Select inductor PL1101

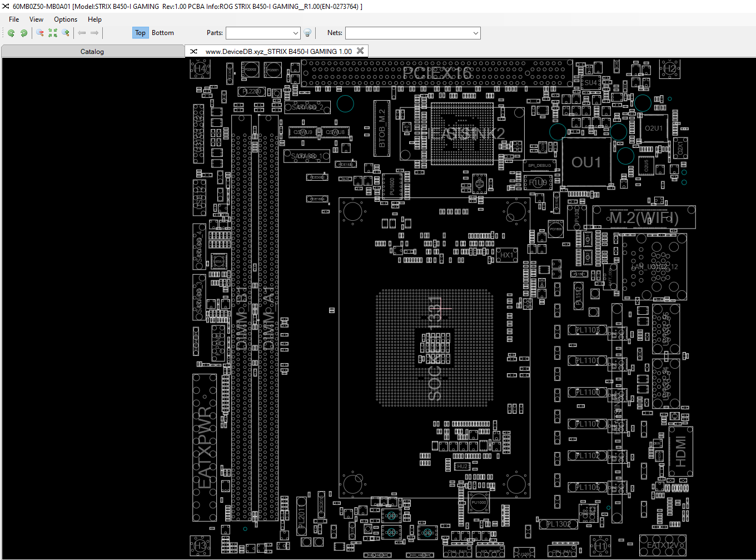pos(588,360)
